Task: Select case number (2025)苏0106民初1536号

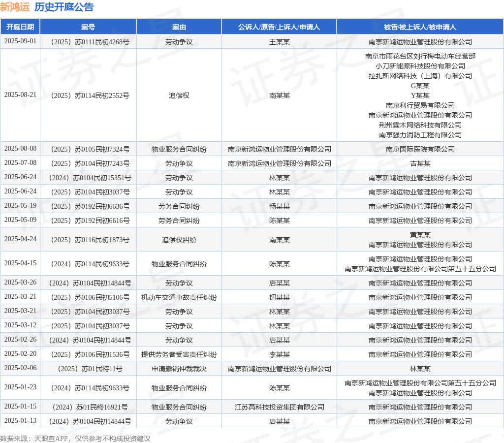Action: (x=88, y=354)
